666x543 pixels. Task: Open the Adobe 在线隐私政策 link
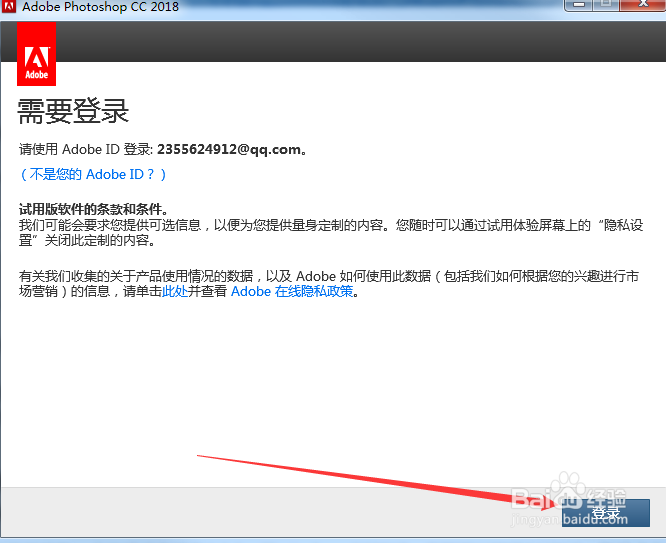click(292, 291)
